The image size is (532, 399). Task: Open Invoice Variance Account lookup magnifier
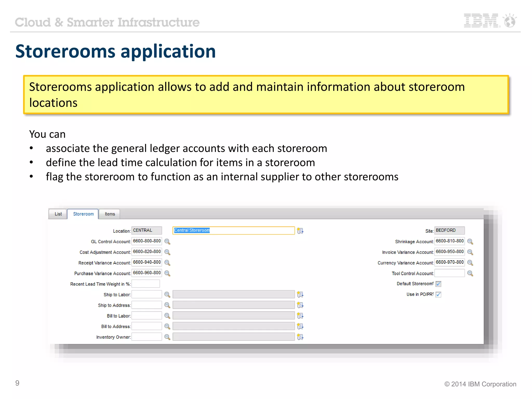click(470, 252)
